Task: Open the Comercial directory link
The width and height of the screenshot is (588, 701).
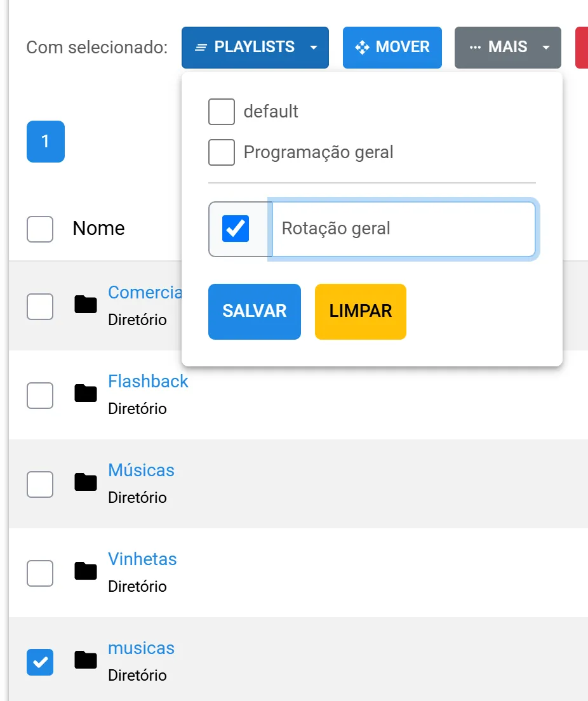Action: coord(145,292)
